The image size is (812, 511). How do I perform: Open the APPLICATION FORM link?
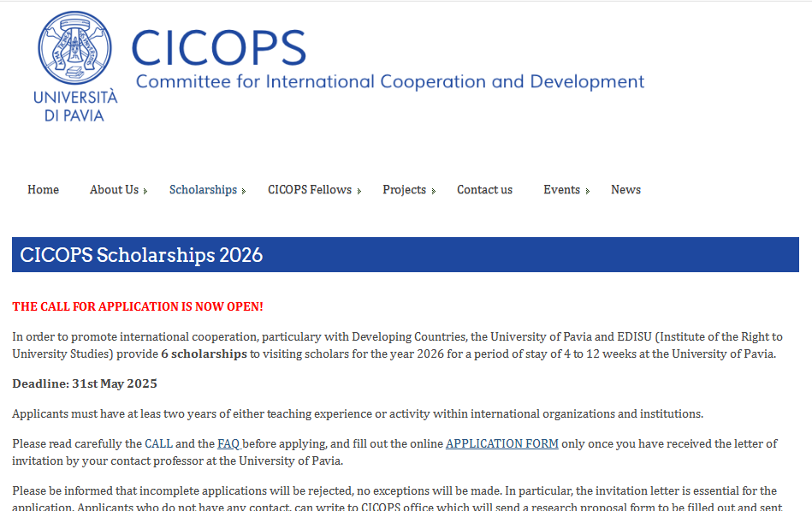pos(501,443)
